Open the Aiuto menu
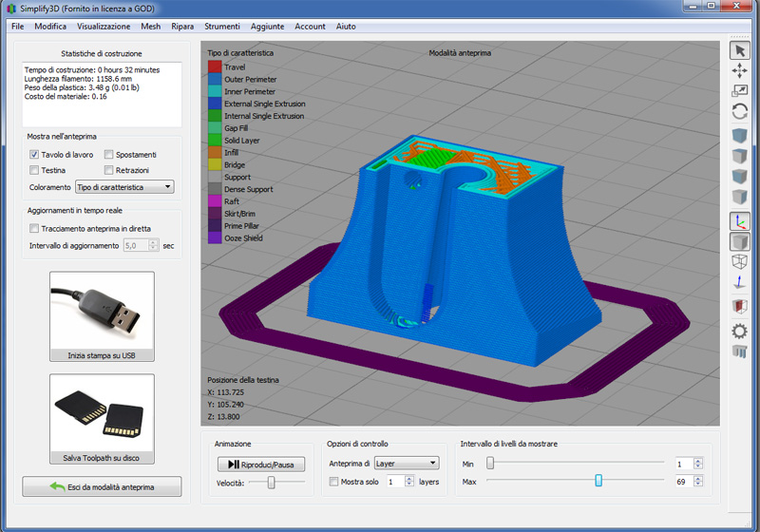The height and width of the screenshot is (532, 760). (346, 27)
